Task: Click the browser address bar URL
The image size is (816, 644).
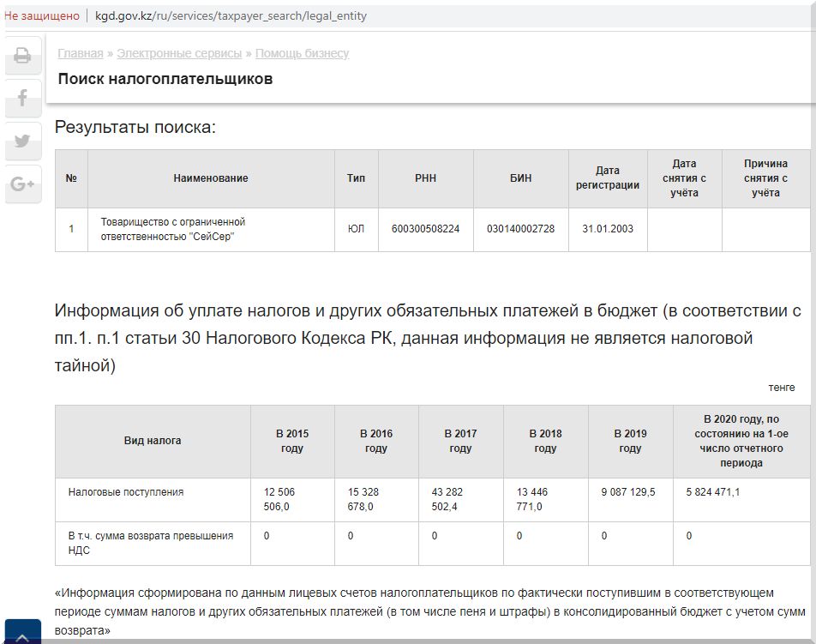Action: [x=231, y=16]
